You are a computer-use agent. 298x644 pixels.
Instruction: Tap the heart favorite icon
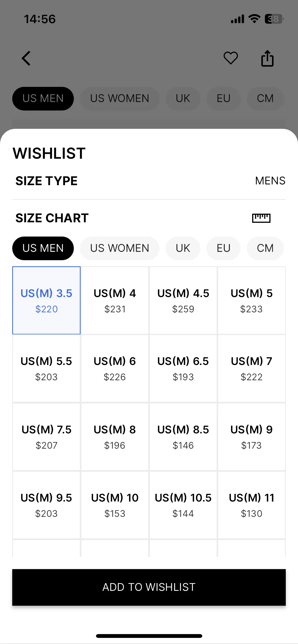[231, 58]
